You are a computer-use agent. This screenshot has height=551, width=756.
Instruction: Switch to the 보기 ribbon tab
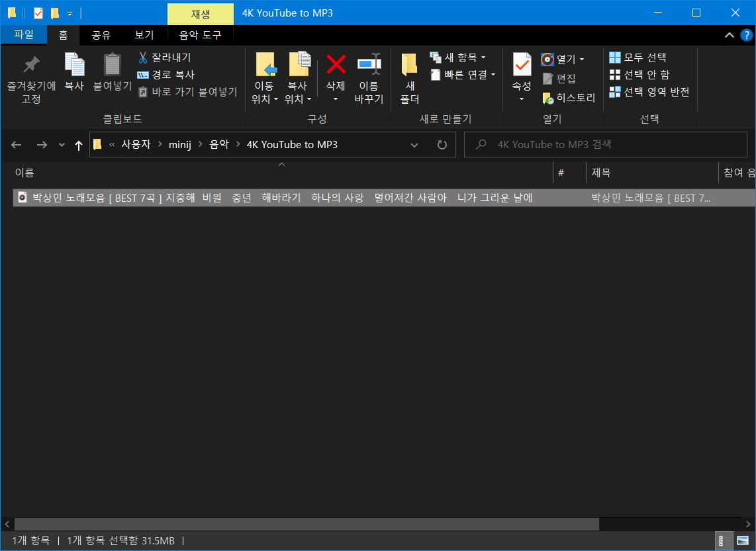click(144, 34)
